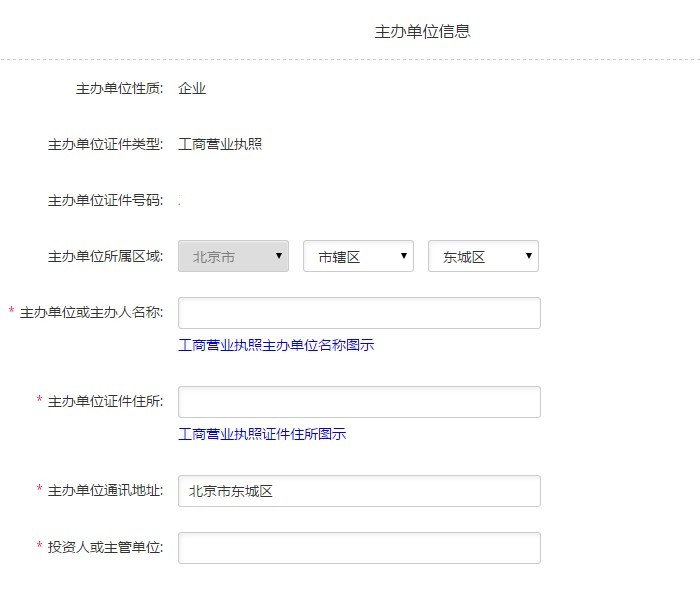Select the 主办单位证件号码 label text
This screenshot has width=700, height=594.
[x=105, y=200]
